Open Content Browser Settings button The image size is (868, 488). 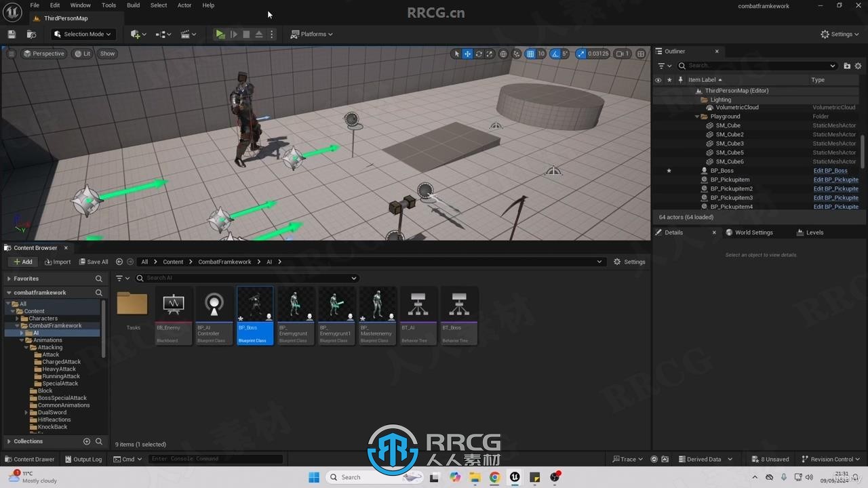[630, 262]
